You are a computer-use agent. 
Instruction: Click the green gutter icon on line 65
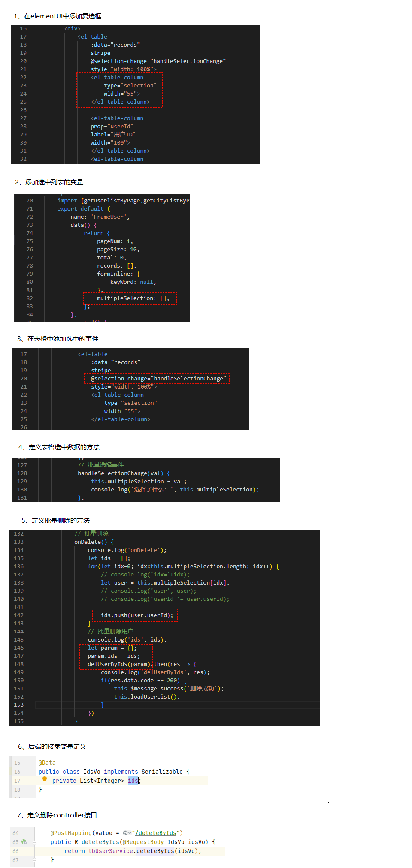(24, 842)
